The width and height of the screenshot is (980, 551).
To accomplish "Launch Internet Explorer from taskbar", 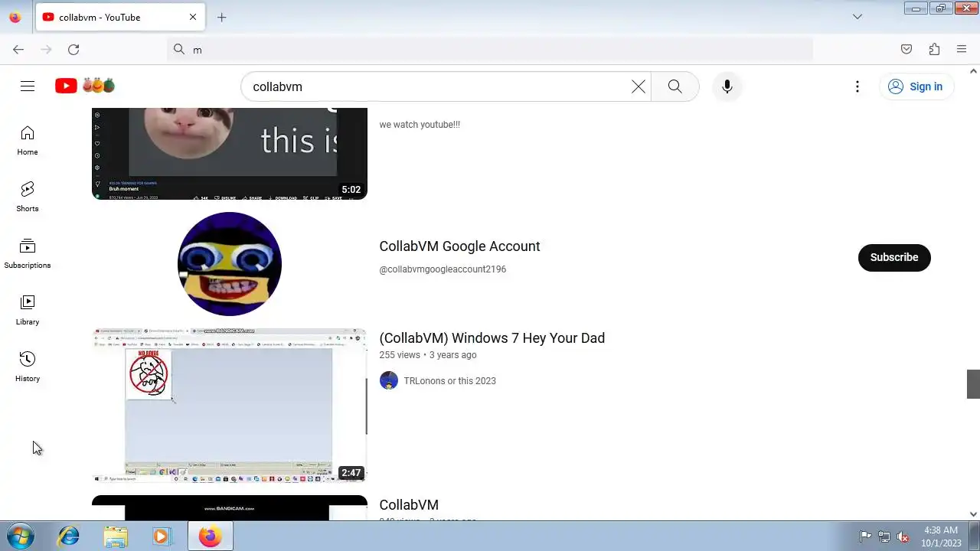I will (69, 536).
